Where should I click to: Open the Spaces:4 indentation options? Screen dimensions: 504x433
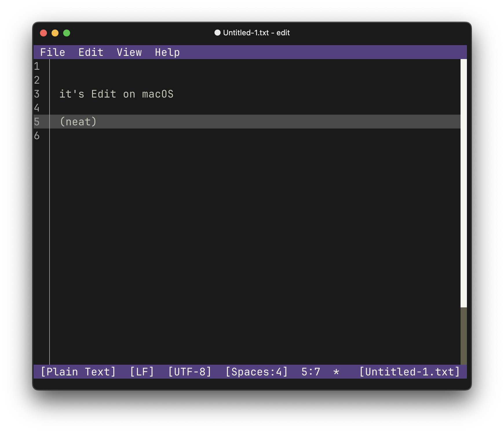[x=256, y=372]
